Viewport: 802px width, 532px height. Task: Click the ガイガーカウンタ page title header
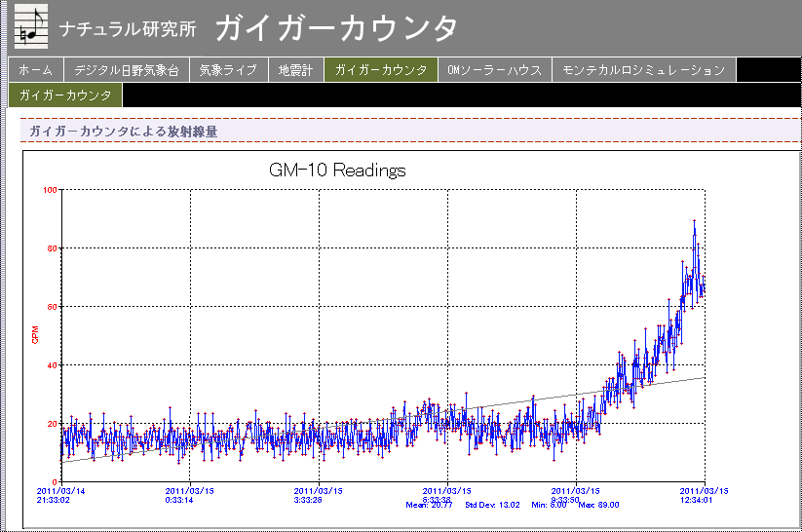(x=336, y=27)
